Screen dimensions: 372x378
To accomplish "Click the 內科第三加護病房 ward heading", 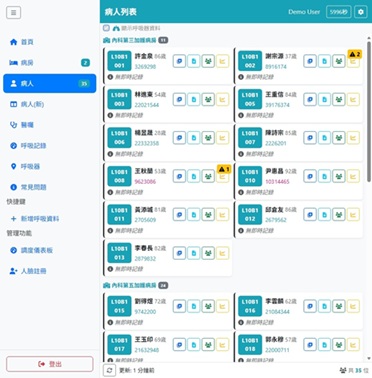I will (x=134, y=40).
